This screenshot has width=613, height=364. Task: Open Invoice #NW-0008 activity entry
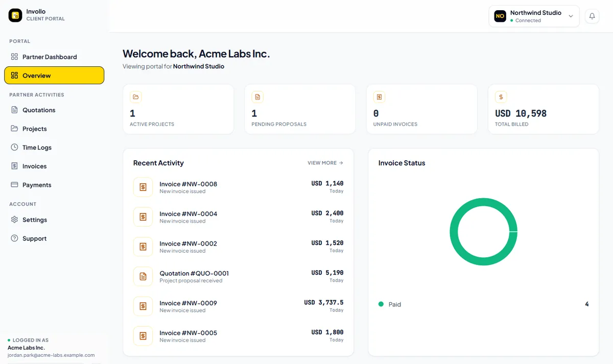[239, 187]
